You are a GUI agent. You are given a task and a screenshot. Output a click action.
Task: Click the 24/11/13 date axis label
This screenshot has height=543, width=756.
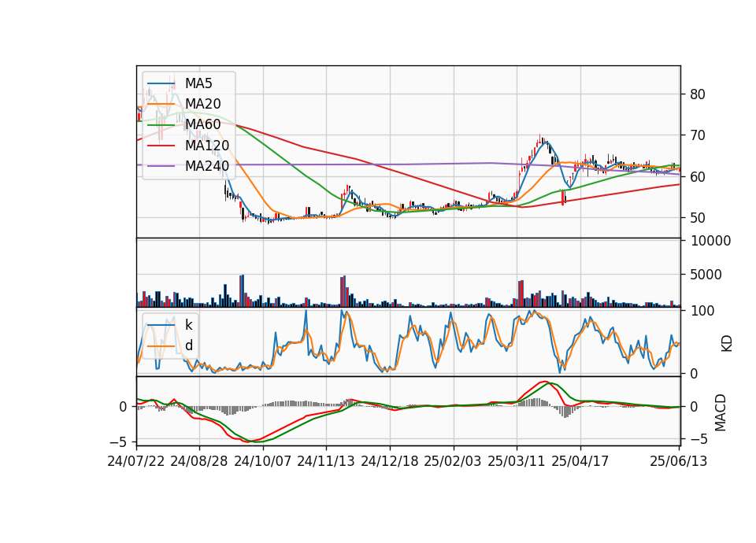tap(326, 461)
